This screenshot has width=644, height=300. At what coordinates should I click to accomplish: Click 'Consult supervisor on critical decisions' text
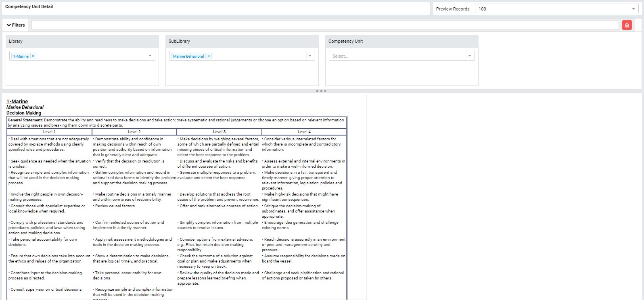pyautogui.click(x=46, y=290)
